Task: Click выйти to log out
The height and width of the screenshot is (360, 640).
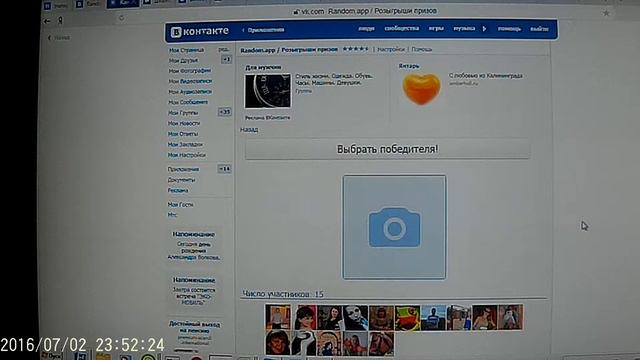Action: tap(539, 29)
